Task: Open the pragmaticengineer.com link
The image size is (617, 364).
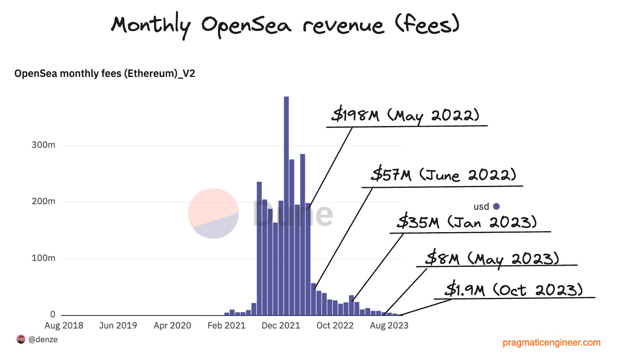Action: [x=551, y=342]
